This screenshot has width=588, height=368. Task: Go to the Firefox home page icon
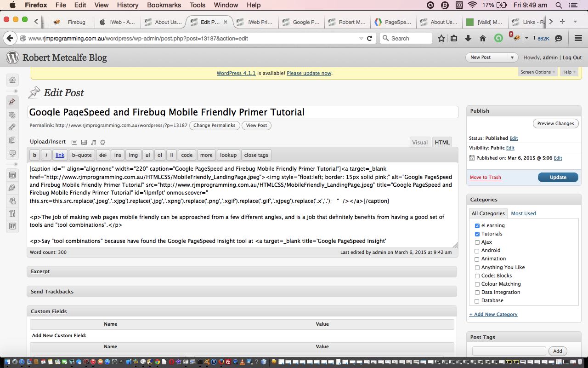click(483, 38)
